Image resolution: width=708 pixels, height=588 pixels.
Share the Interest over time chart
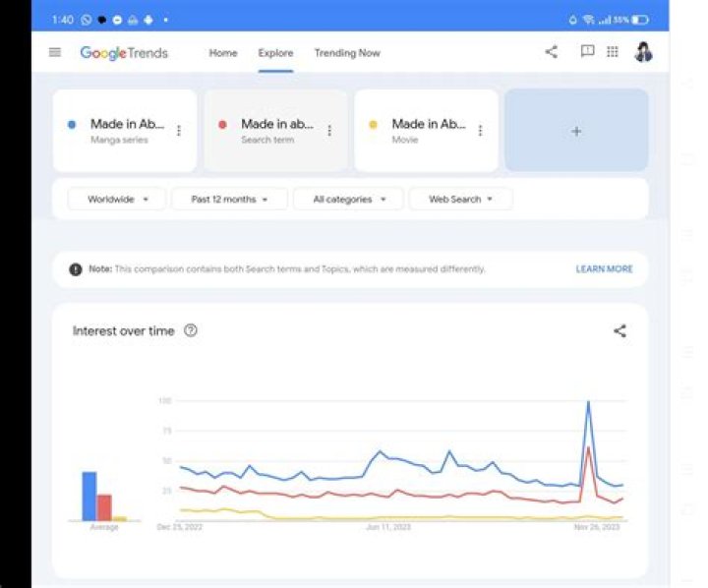coord(619,331)
